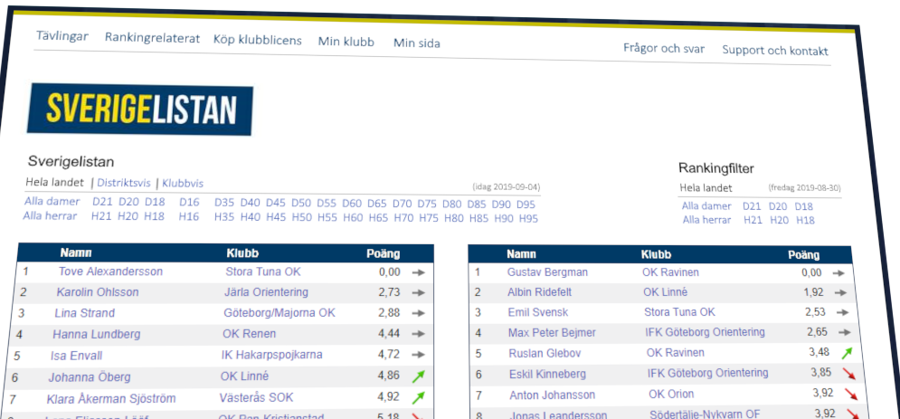
Task: Open Köp klubblicens in navigation
Action: pyautogui.click(x=257, y=40)
